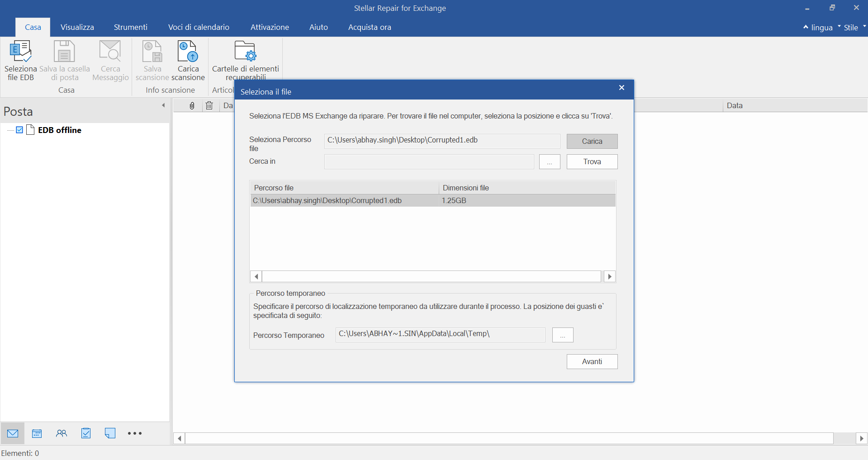Switch to Tasks view icon

pyautogui.click(x=86, y=433)
